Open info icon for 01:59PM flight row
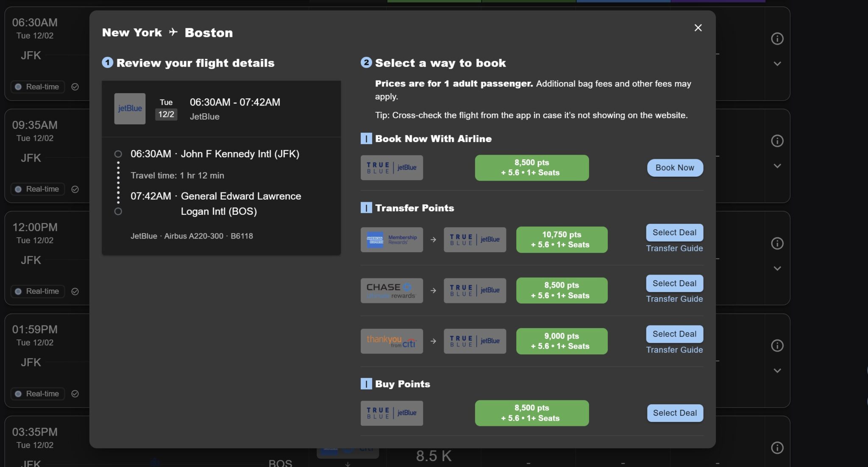Screen dimensions: 868x467 tap(777, 346)
